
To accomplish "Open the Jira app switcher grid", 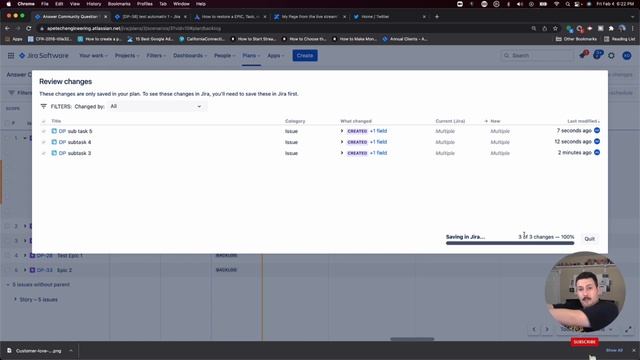I will pyautogui.click(x=11, y=56).
